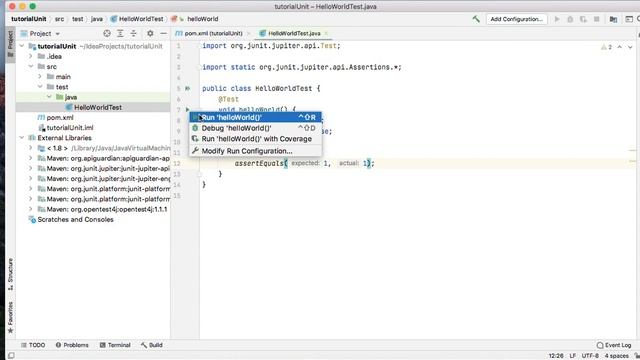Collapse the java folder under test
Screen dimensions: 640x360
pos(49,97)
